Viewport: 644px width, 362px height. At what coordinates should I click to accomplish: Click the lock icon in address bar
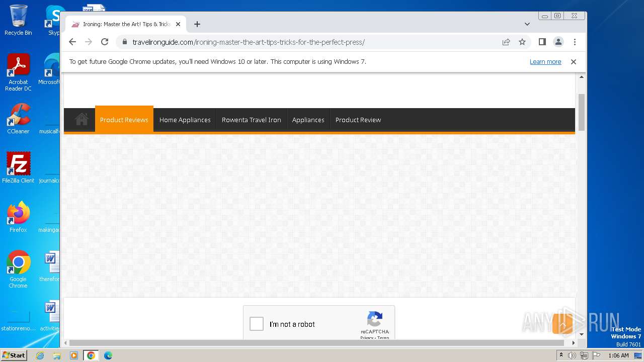[125, 42]
